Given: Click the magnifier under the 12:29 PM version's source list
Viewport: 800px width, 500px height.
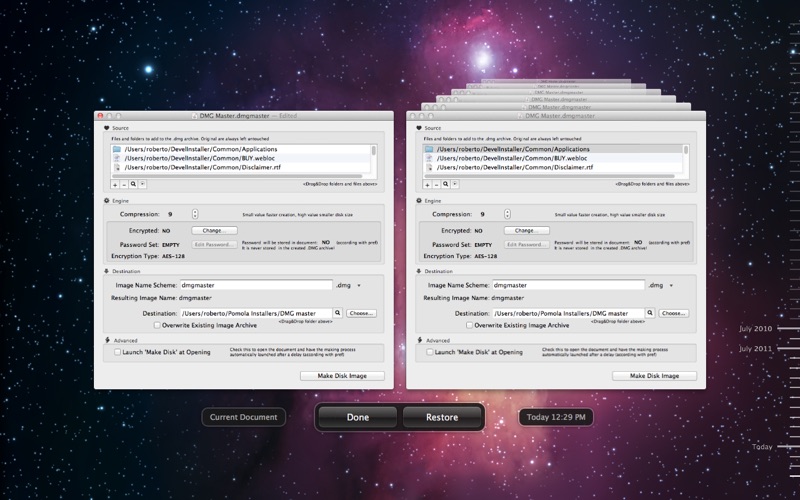Looking at the screenshot, I should click(x=445, y=185).
